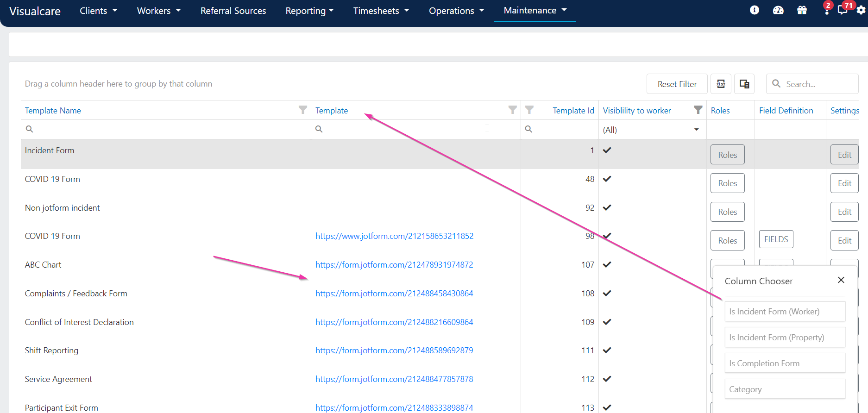Toggle visibility checkmark for Non jotform incident
Image resolution: width=868 pixels, height=413 pixels.
(607, 207)
